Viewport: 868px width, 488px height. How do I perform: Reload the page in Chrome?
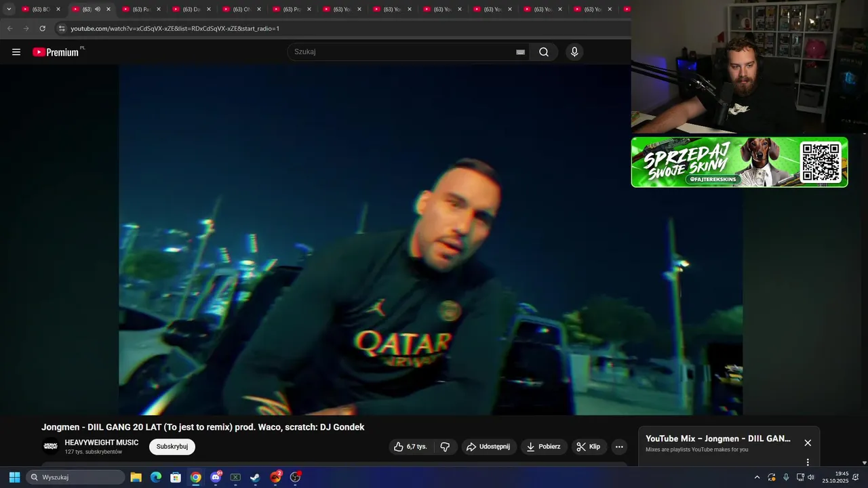click(x=42, y=28)
